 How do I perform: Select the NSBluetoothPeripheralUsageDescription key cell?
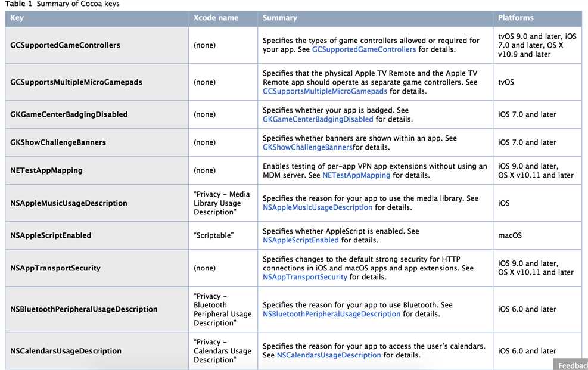(97, 309)
